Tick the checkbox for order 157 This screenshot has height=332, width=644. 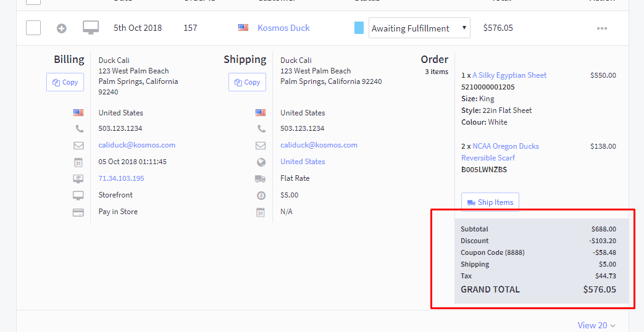pos(33,28)
